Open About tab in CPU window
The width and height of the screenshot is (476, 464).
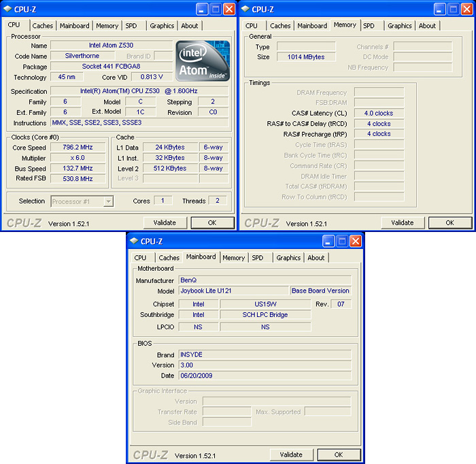pyautogui.click(x=190, y=26)
